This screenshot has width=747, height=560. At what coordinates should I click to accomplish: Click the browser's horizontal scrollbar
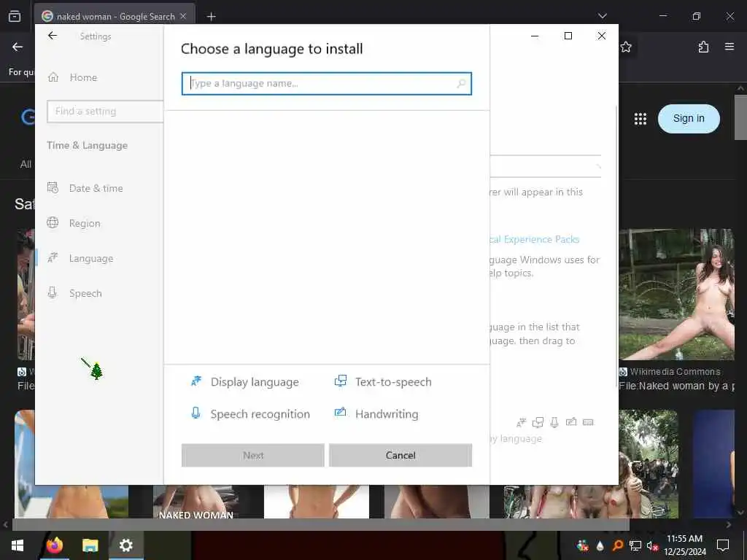tap(320, 525)
